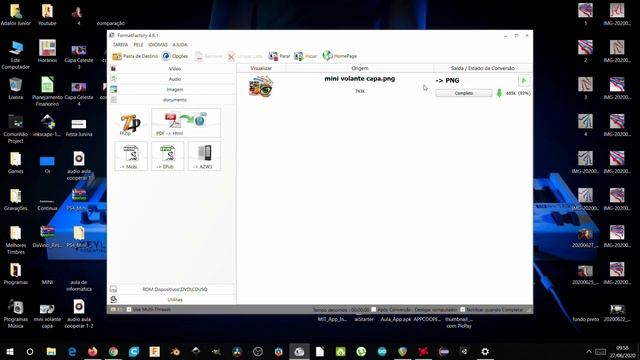This screenshot has height=360, width=640.
Task: Select Games folder on desktop
Action: click(x=16, y=163)
